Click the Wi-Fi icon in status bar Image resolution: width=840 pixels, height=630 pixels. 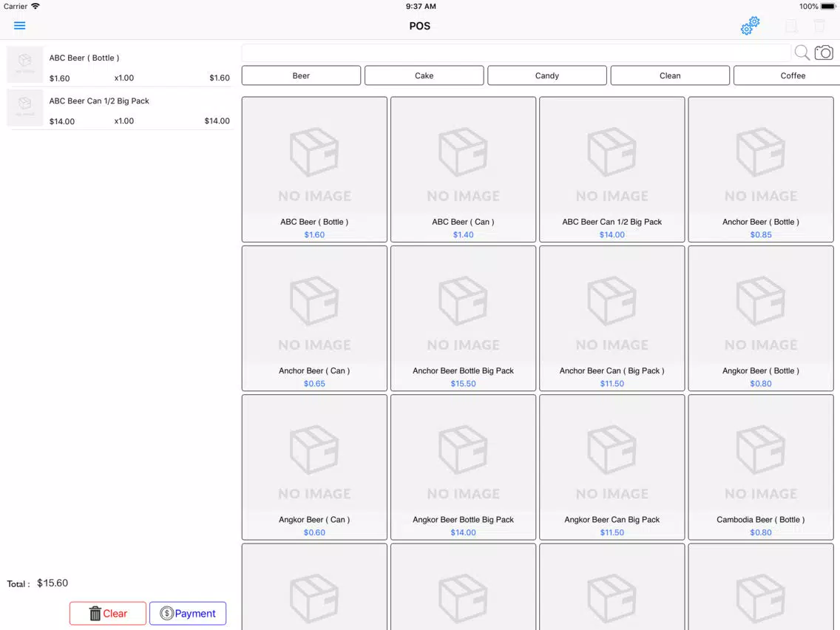(x=35, y=7)
